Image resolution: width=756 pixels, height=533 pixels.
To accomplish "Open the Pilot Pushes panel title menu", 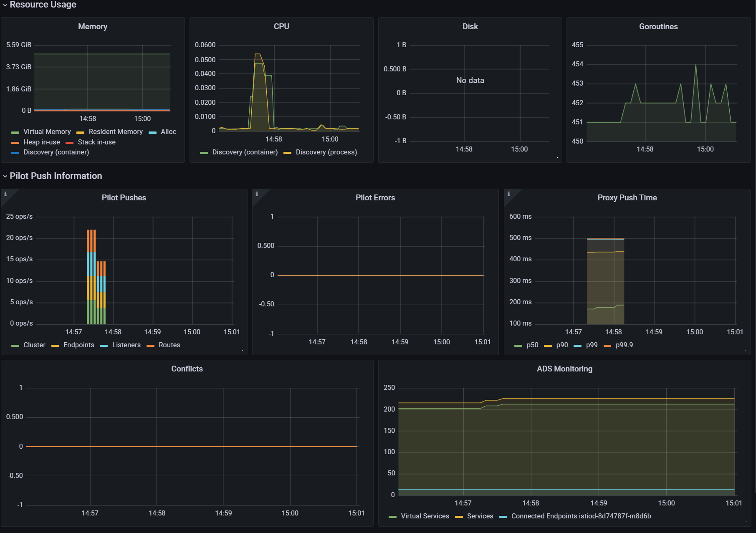I will click(124, 198).
